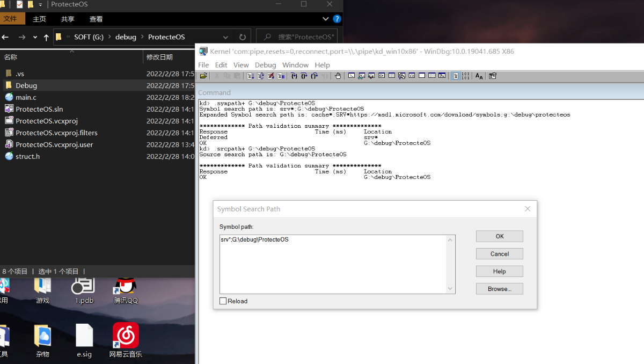Go back with Explorer back arrow
644x364 pixels.
click(5, 37)
